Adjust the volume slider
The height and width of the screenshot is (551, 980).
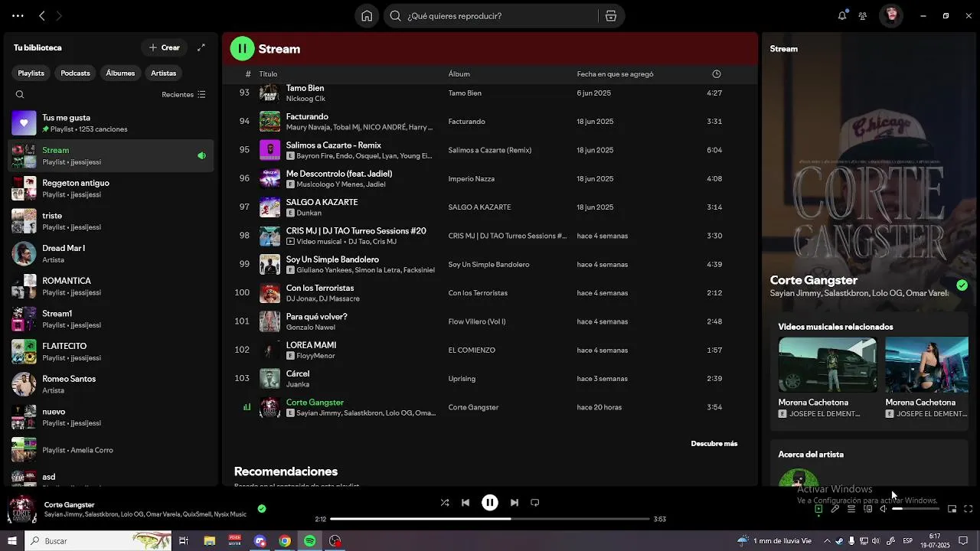point(916,509)
